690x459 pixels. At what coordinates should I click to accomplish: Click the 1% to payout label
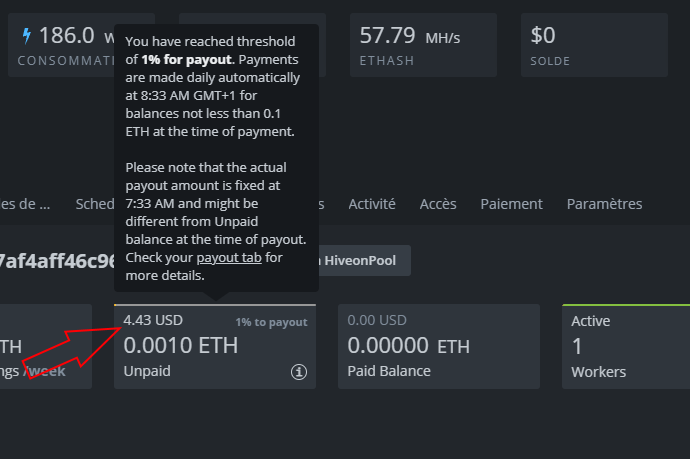pyautogui.click(x=271, y=322)
